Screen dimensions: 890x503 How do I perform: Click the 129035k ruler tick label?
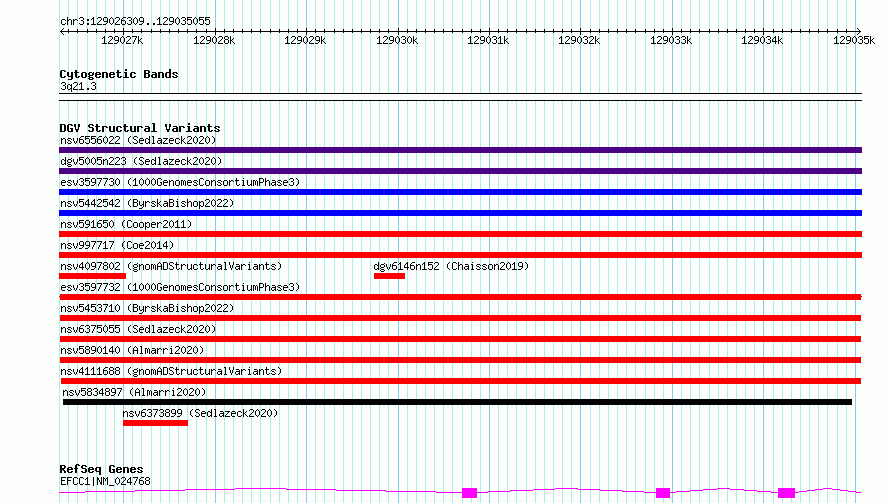click(x=854, y=41)
